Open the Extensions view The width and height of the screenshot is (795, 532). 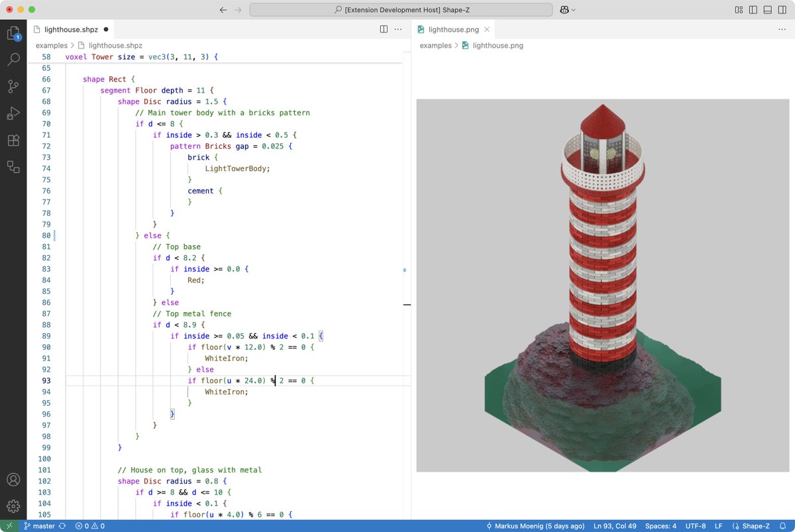tap(13, 140)
